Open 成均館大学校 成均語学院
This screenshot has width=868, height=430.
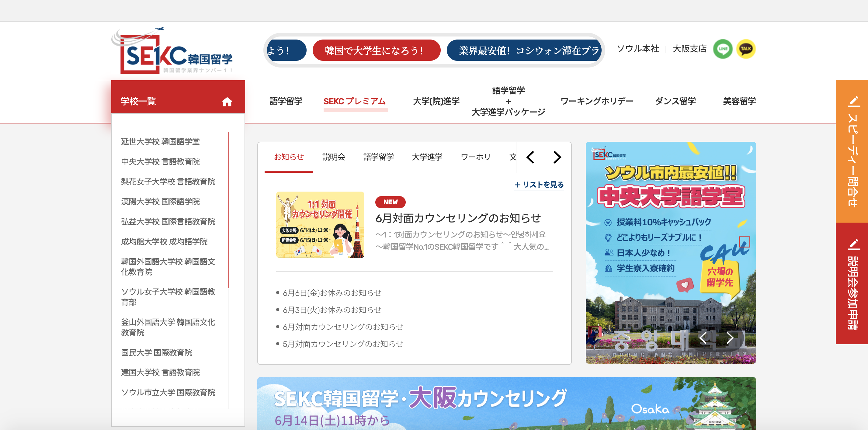click(x=165, y=242)
